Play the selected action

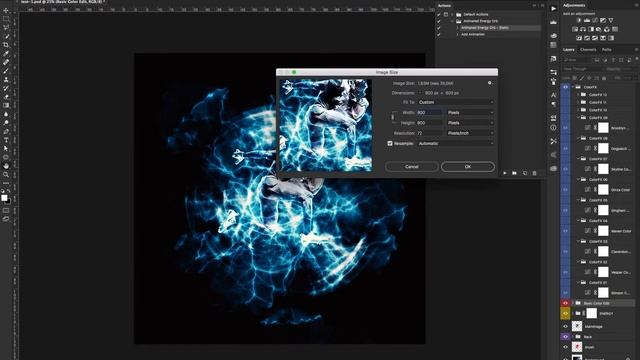(505, 173)
